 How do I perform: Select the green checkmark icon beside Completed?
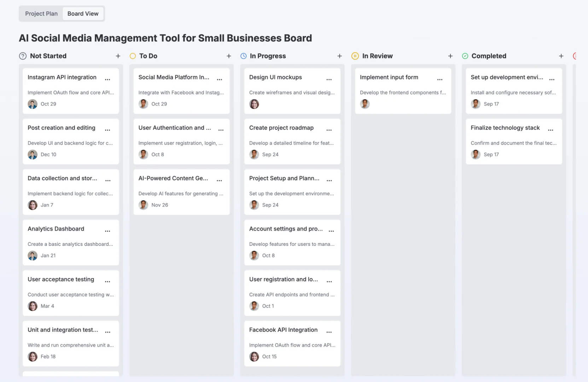pyautogui.click(x=465, y=56)
